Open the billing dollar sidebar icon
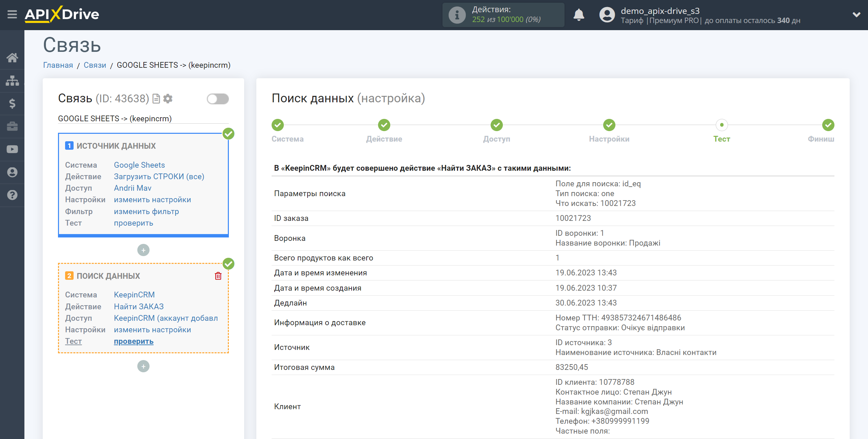The image size is (868, 439). pos(12,103)
